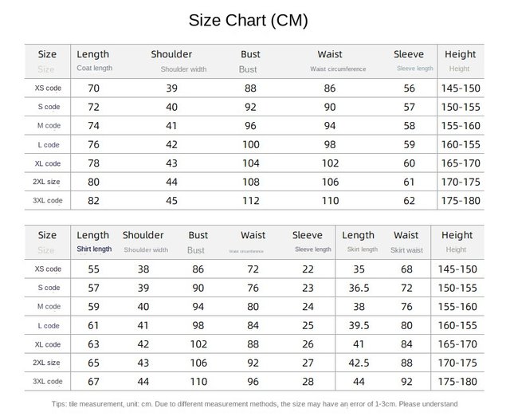Click the coat length value 70

click(93, 88)
